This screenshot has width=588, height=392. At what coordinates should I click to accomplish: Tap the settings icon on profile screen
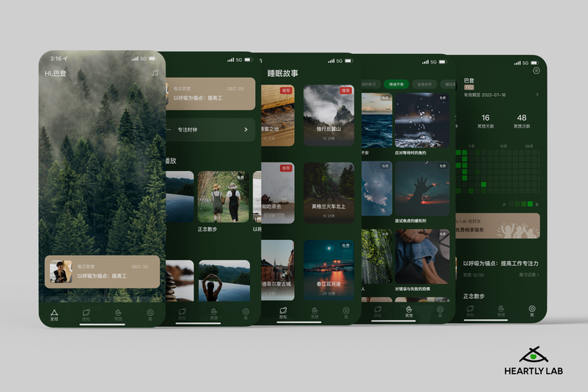click(536, 71)
